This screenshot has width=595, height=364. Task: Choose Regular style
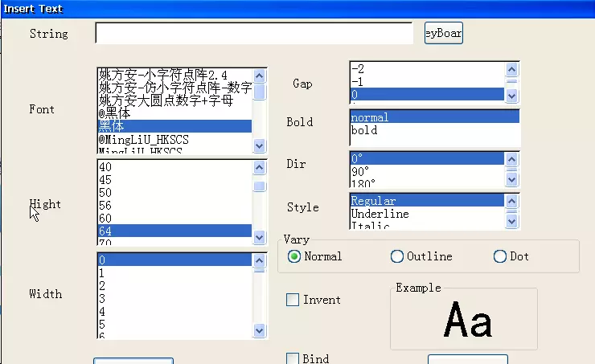coord(427,201)
